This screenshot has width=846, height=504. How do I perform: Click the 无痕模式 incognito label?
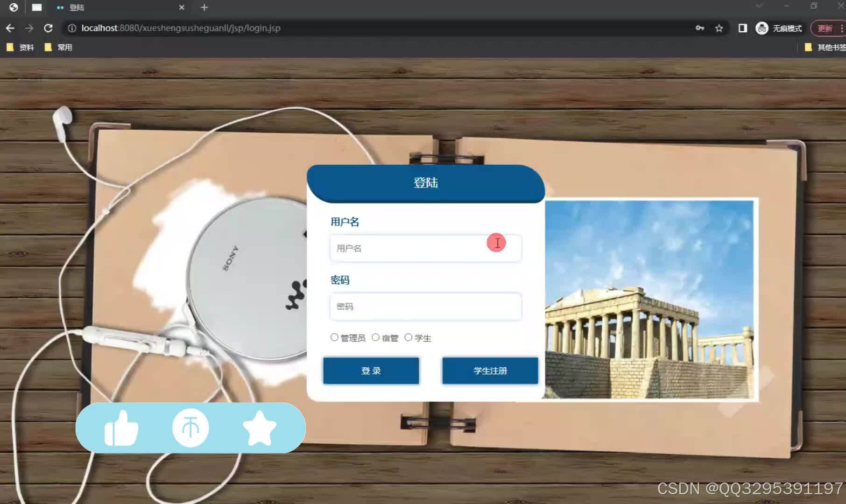click(787, 28)
